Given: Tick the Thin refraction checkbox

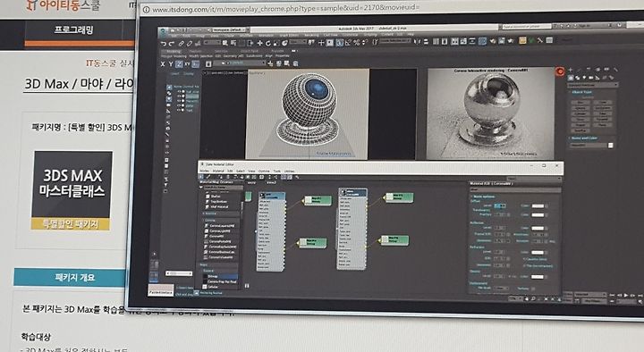Looking at the screenshot, I should [x=524, y=266].
